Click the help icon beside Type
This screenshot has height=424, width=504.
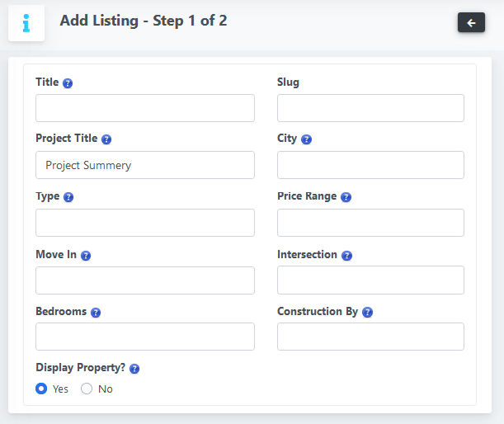[68, 197]
